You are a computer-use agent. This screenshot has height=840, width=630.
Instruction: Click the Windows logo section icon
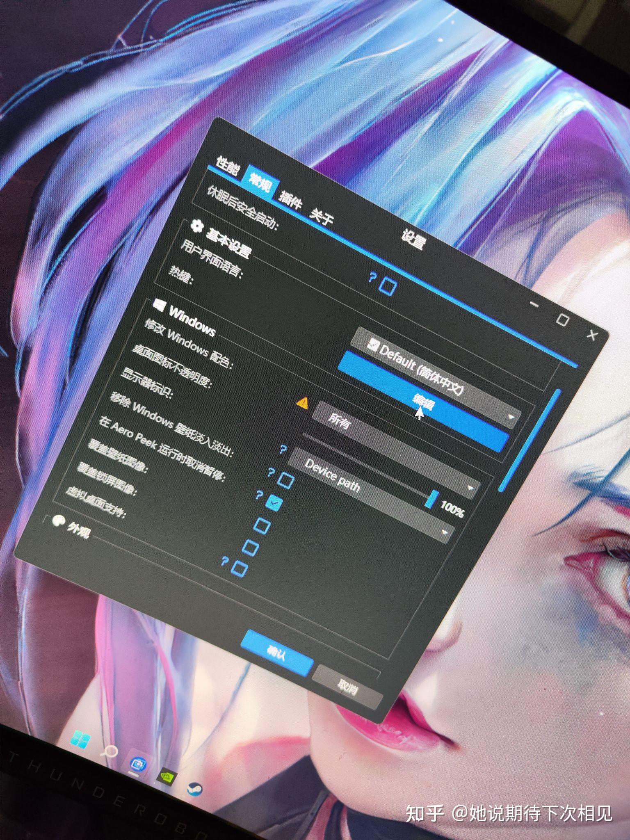(x=159, y=304)
